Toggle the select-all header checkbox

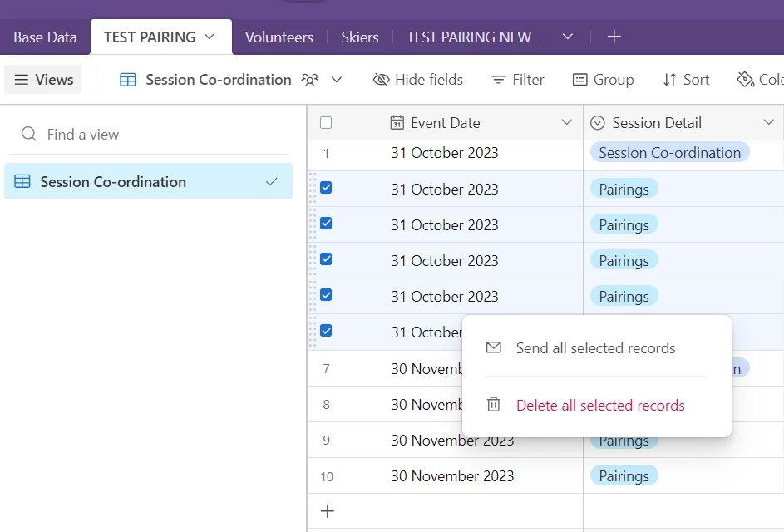tap(326, 123)
